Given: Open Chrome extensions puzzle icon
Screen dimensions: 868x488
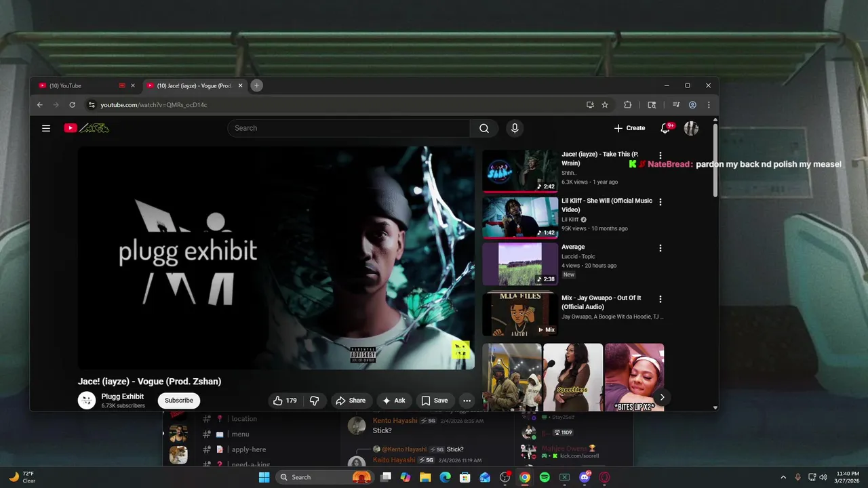Looking at the screenshot, I should 628,105.
